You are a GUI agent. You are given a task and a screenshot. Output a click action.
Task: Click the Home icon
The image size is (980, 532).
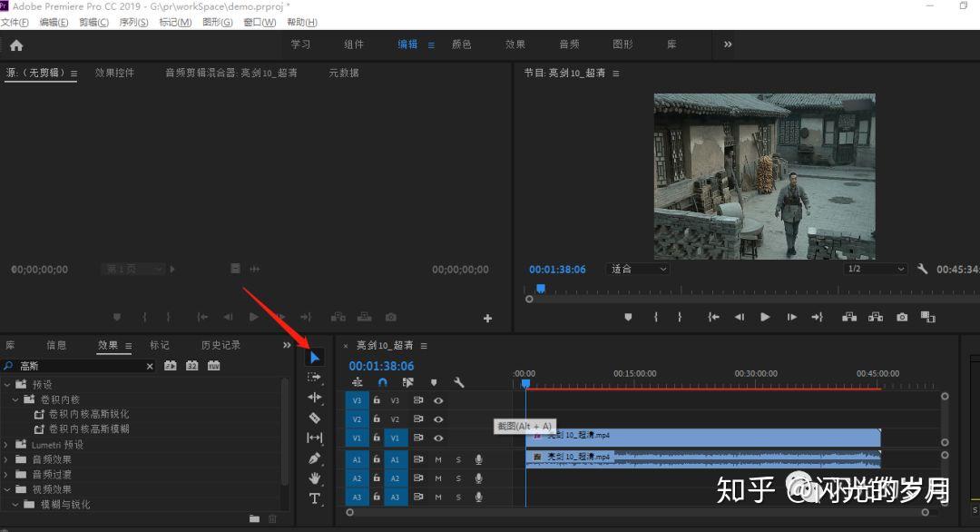16,45
